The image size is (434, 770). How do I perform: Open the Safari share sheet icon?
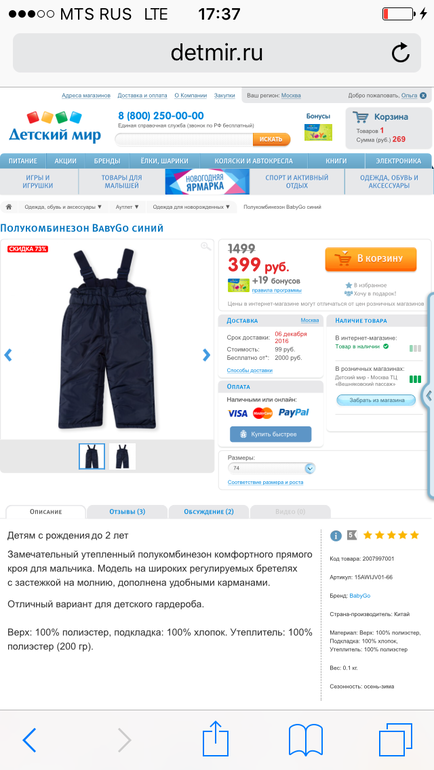[216, 738]
